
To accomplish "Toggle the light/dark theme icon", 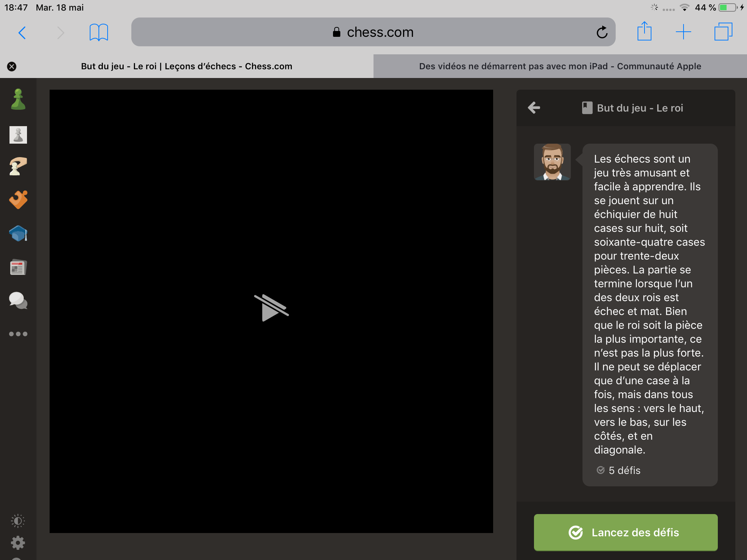I will coord(18,521).
